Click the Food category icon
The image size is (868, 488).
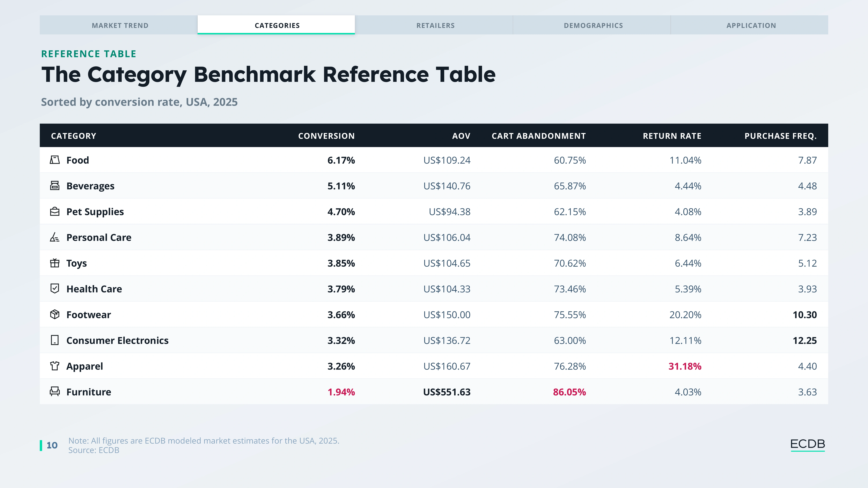coord(55,160)
